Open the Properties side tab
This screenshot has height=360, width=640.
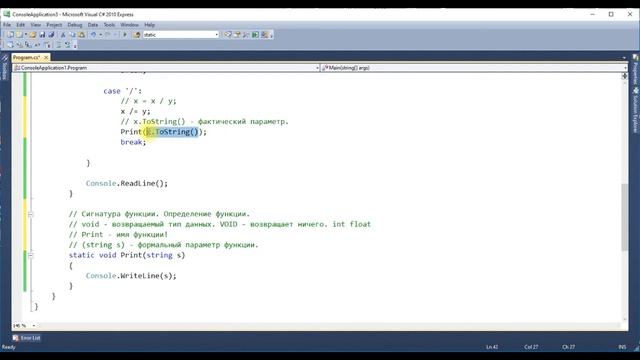(x=635, y=69)
